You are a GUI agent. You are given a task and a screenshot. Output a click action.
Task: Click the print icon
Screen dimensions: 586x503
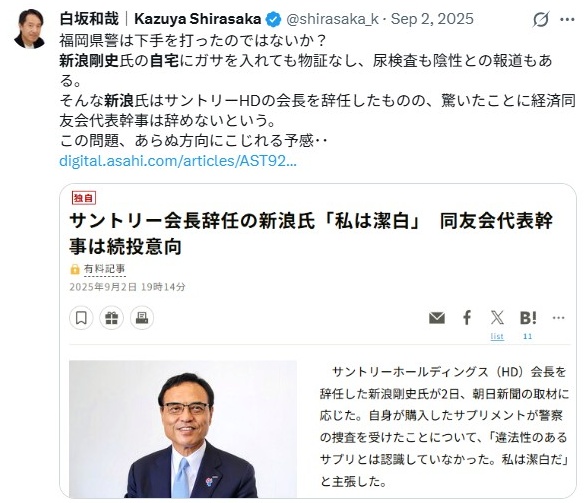pyautogui.click(x=142, y=318)
